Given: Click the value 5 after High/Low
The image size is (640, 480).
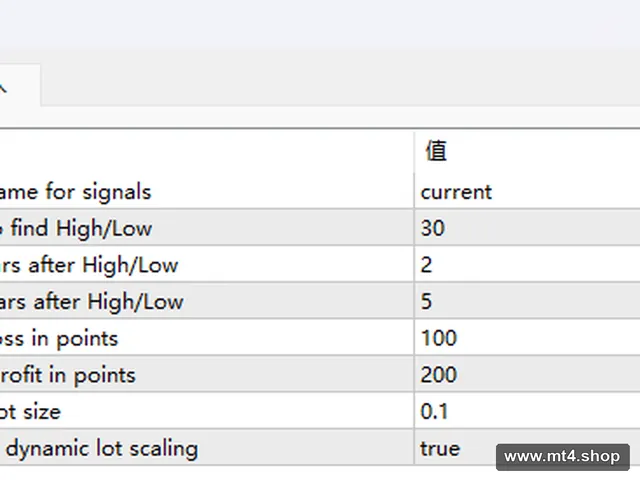Looking at the screenshot, I should tap(527, 301).
